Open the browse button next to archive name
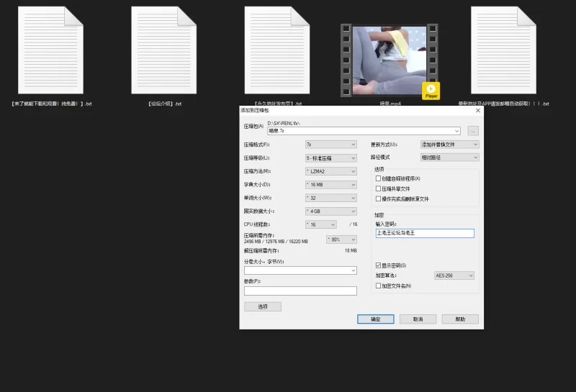 pyautogui.click(x=473, y=131)
